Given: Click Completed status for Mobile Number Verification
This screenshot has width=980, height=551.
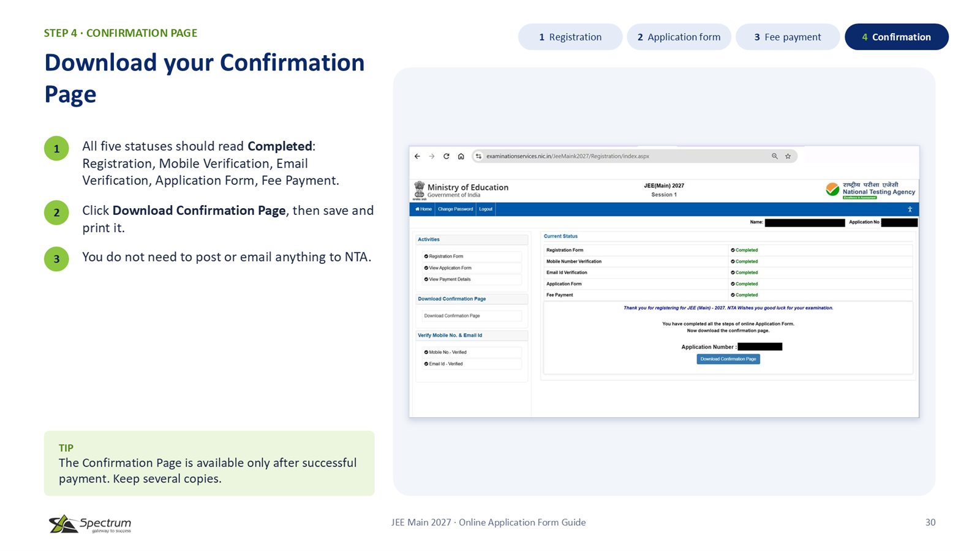Looking at the screenshot, I should click(x=744, y=261).
